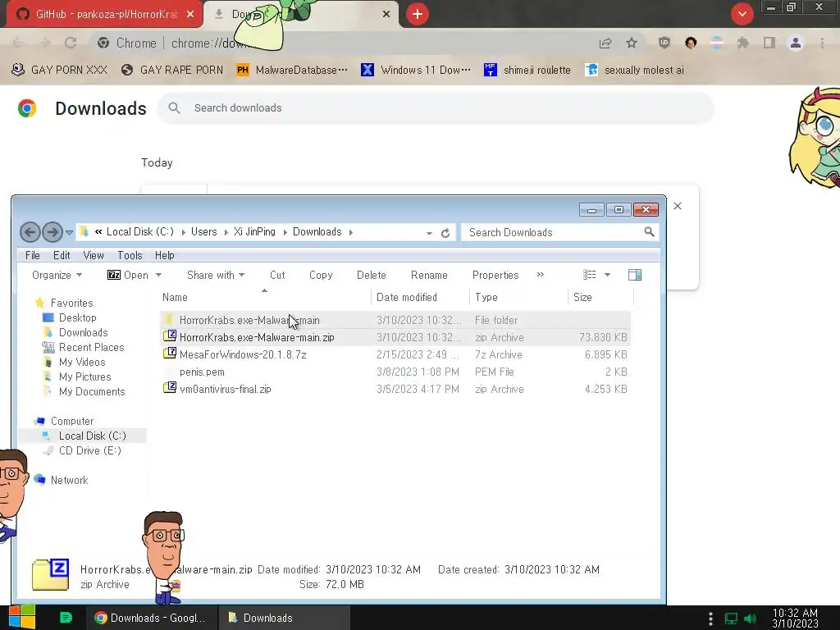
Task: Open recent locations dropdown beside nav arrows
Action: pyautogui.click(x=69, y=232)
